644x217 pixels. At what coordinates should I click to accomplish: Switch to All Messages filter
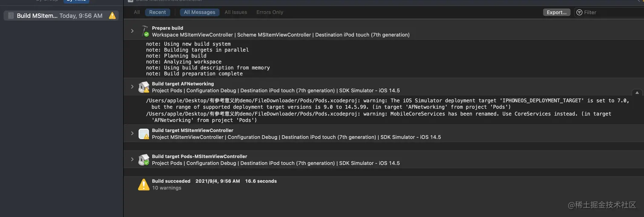[199, 12]
